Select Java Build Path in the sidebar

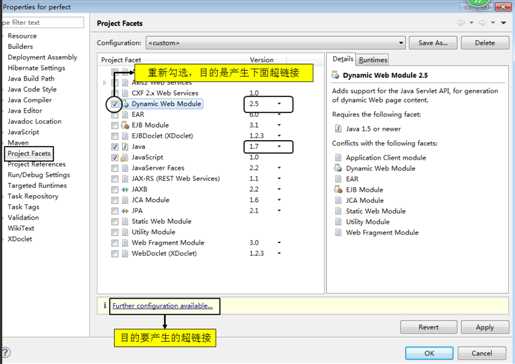31,79
